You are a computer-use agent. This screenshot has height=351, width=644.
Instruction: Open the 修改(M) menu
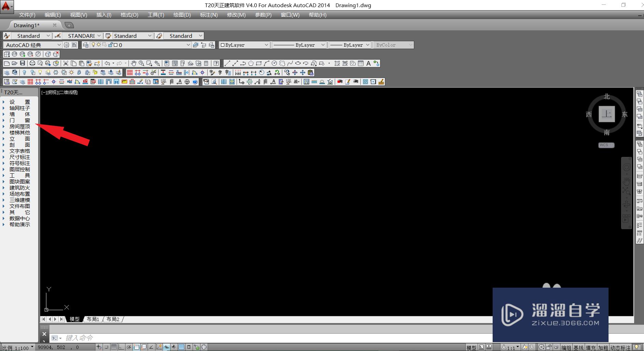pos(236,15)
